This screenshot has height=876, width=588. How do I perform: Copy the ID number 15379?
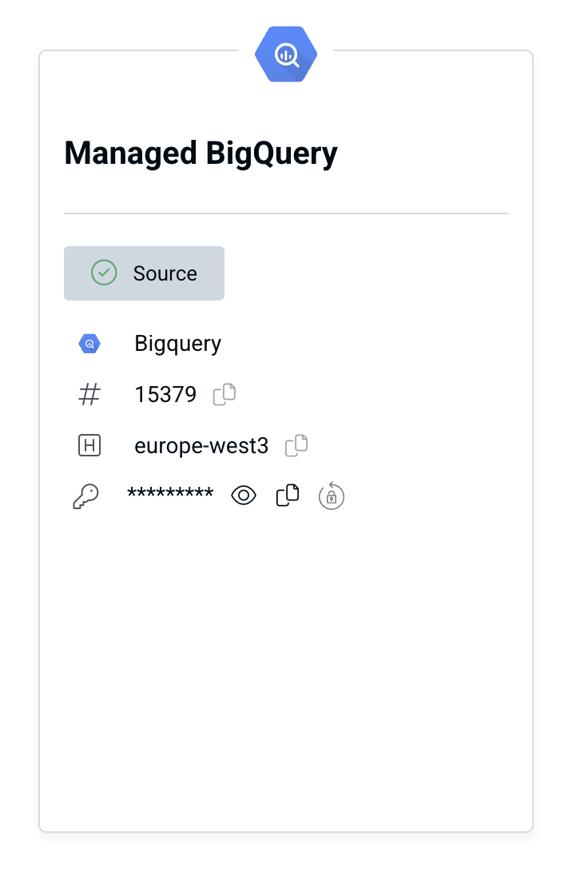[224, 394]
